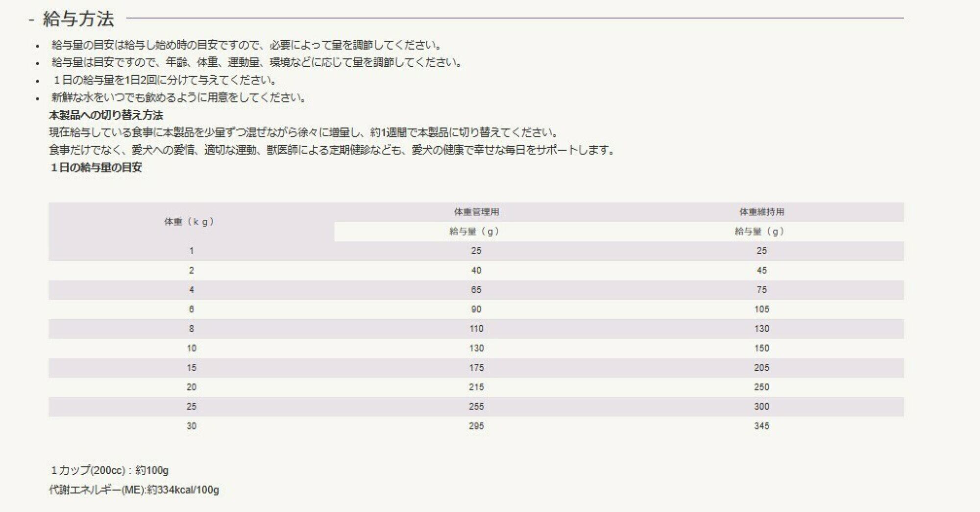980x512 pixels.
Task: Click the body weight 8 cell
Action: tap(191, 329)
